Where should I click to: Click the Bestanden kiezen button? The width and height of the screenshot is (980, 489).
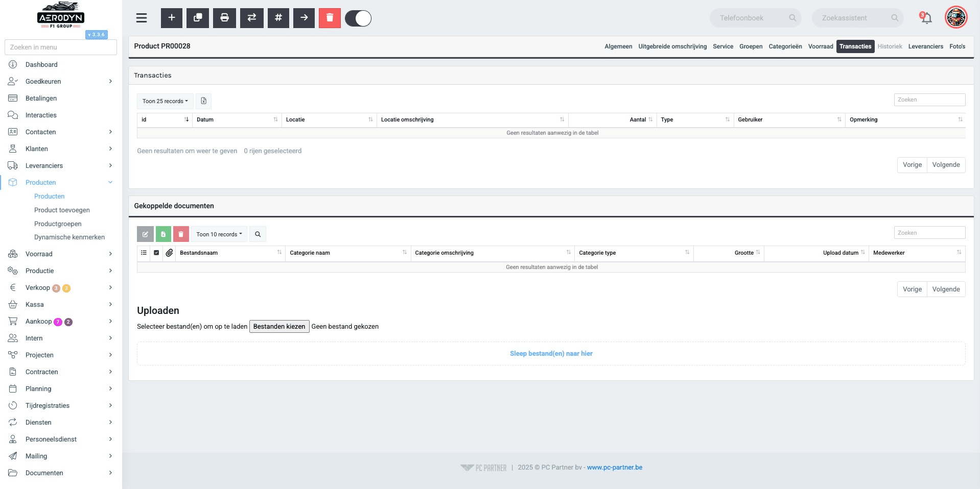tap(279, 327)
